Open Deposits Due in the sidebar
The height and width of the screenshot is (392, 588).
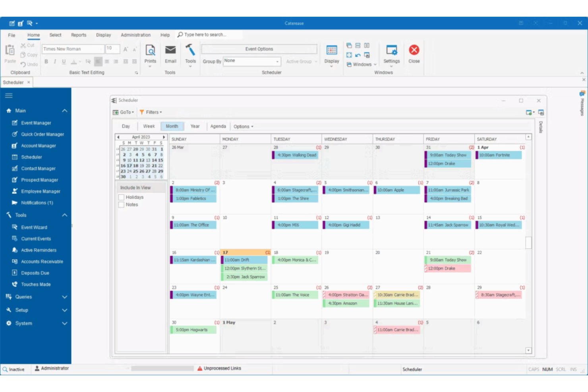[x=36, y=273]
